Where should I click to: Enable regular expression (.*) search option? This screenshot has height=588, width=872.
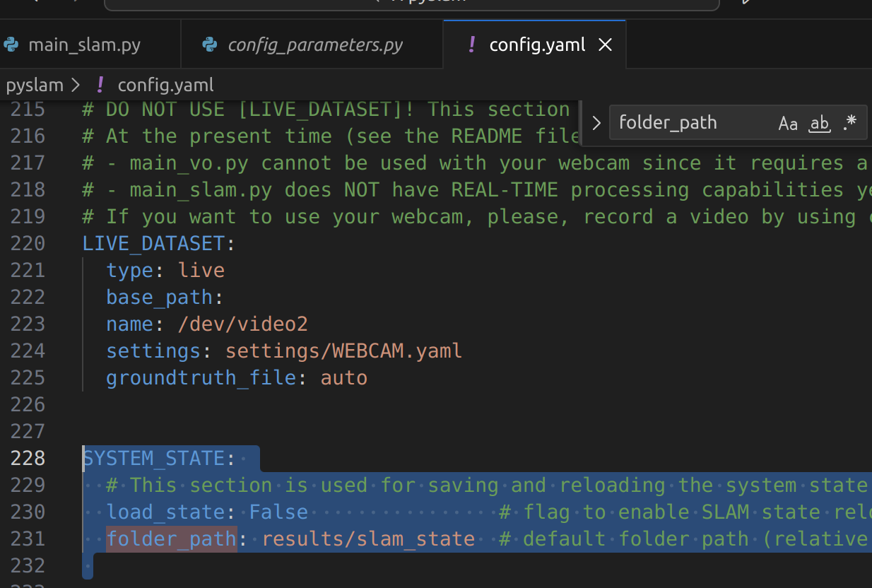click(x=850, y=124)
